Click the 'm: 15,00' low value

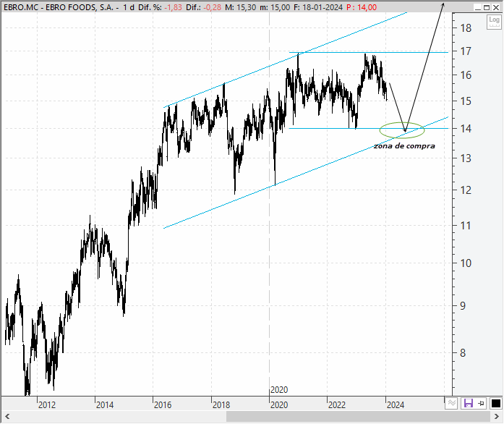(x=275, y=7)
